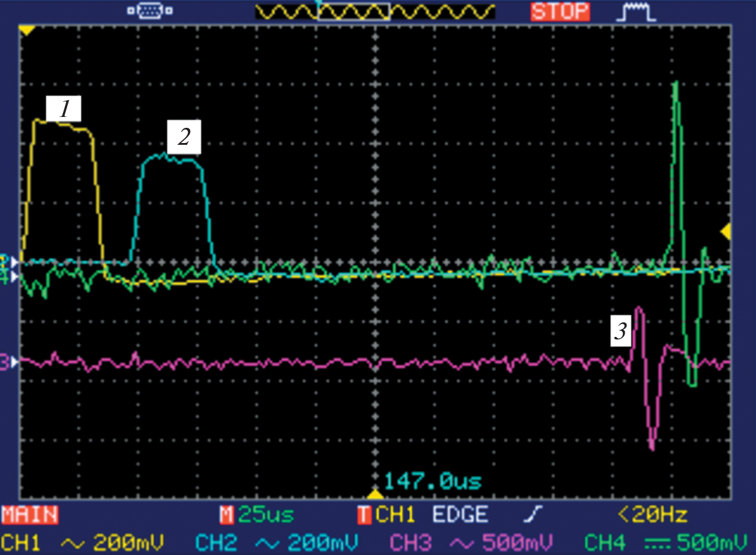Click the CH1 trigger source label
Image resolution: width=756 pixels, height=555 pixels.
click(x=388, y=515)
